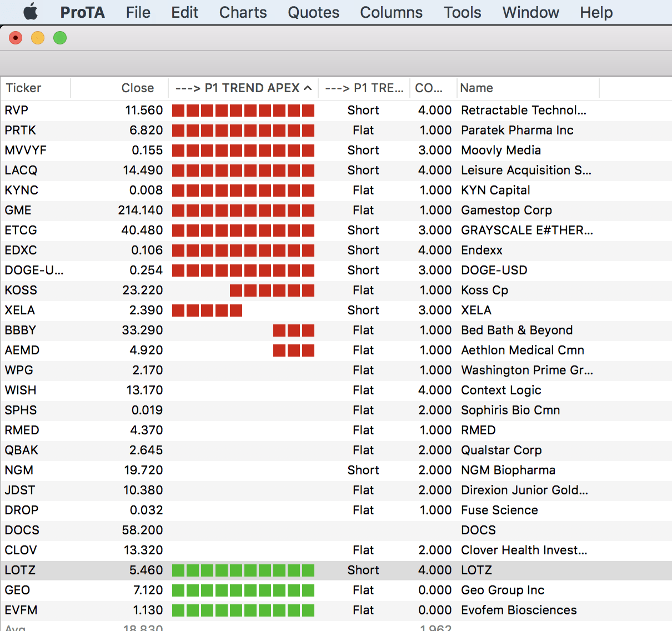Click the name Geo Group Inc

[503, 590]
